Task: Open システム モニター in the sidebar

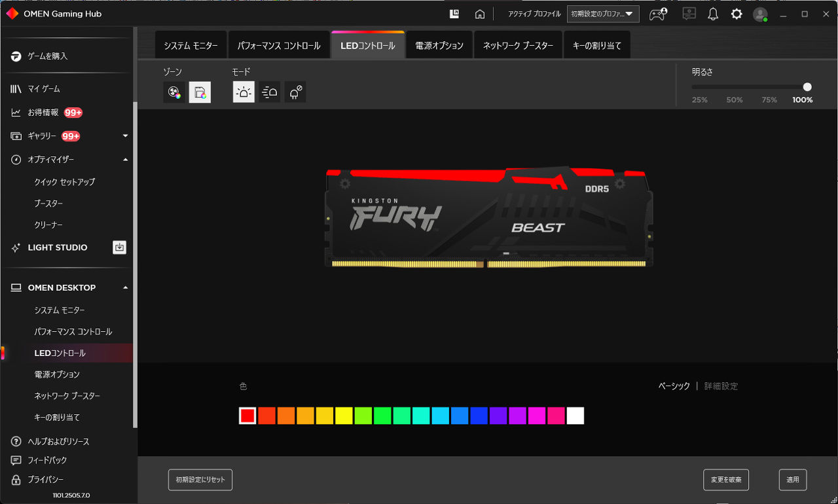Action: click(60, 310)
